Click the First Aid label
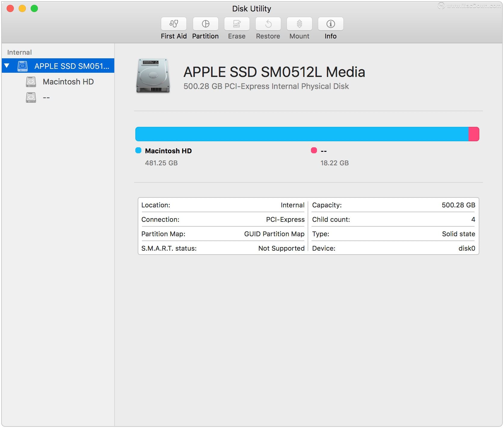The height and width of the screenshot is (428, 504). (x=174, y=36)
